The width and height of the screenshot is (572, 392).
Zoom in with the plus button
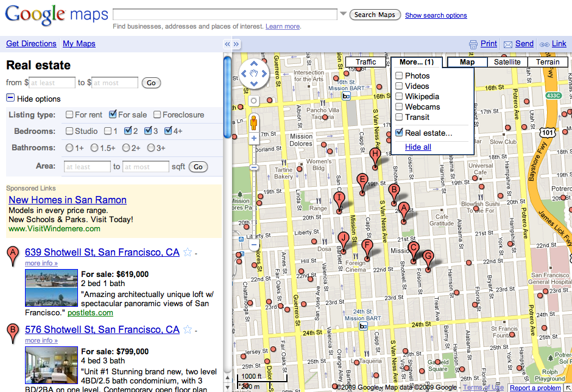click(254, 139)
